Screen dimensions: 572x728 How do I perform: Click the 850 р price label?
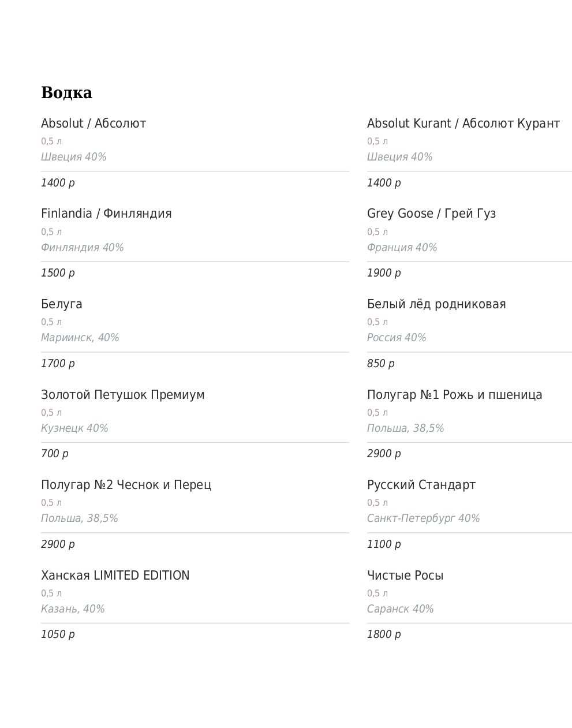pos(380,364)
